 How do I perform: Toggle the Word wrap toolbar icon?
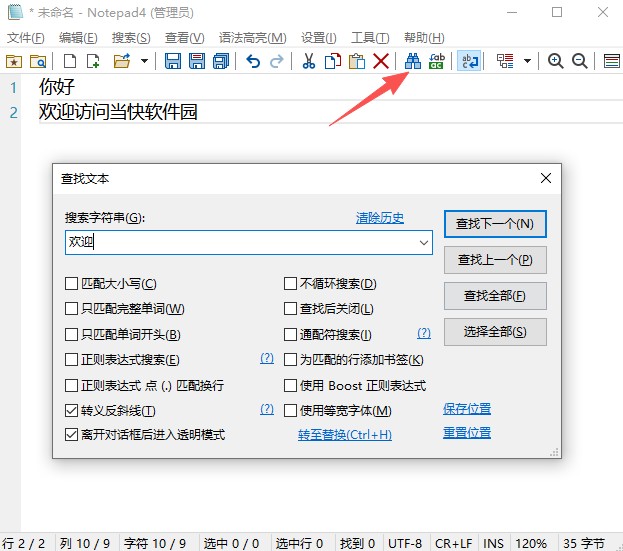[468, 61]
